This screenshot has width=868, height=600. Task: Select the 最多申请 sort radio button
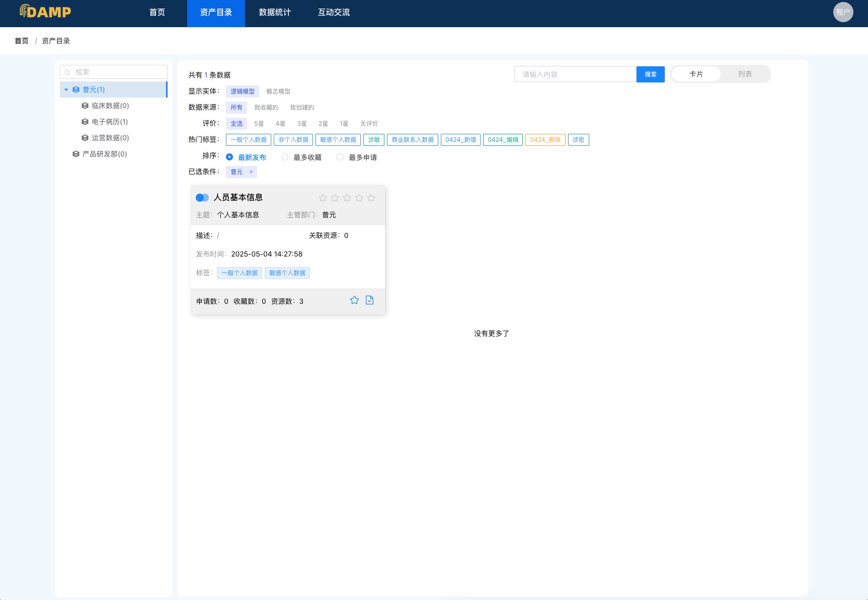pos(340,157)
